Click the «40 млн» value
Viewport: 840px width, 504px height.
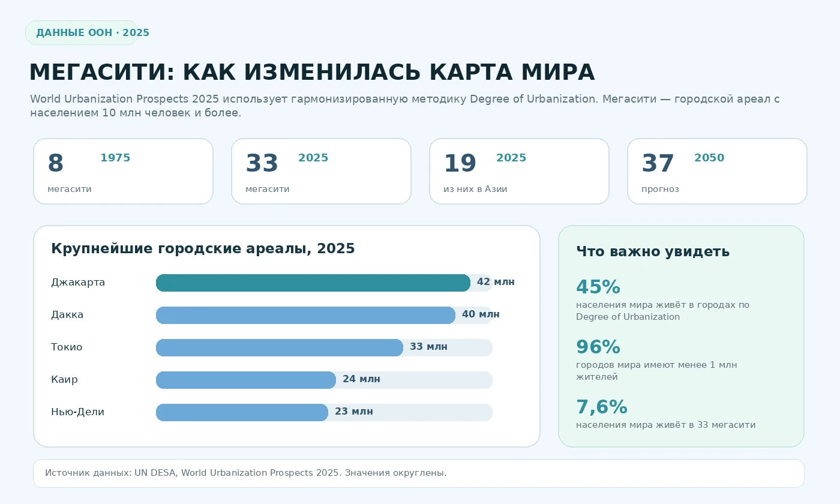click(x=481, y=314)
